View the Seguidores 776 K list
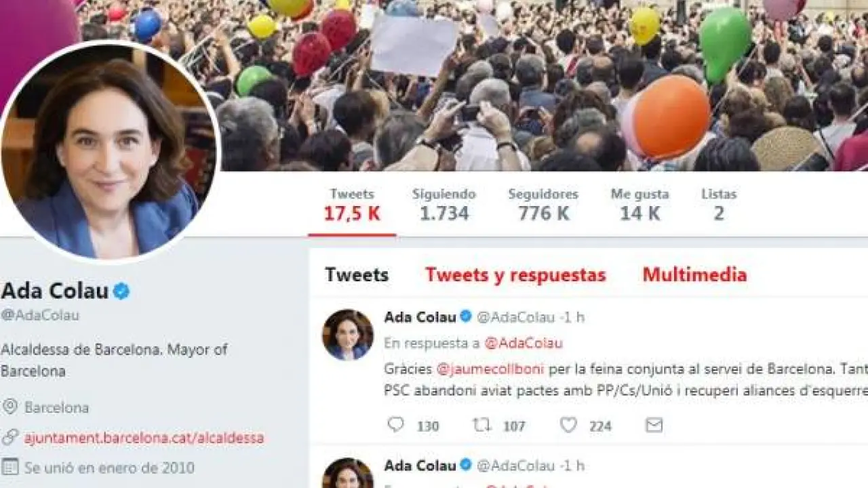868x488 pixels. click(543, 205)
